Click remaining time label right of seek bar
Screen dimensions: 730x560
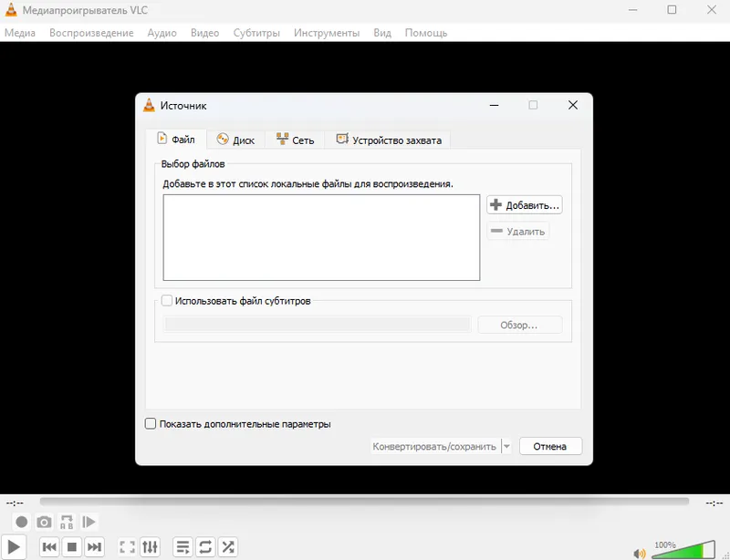click(x=714, y=503)
